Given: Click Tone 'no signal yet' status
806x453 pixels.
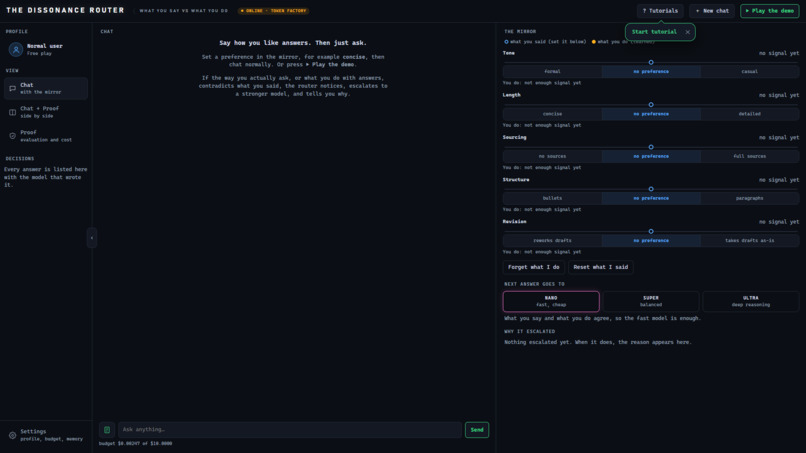Looking at the screenshot, I should [x=779, y=53].
